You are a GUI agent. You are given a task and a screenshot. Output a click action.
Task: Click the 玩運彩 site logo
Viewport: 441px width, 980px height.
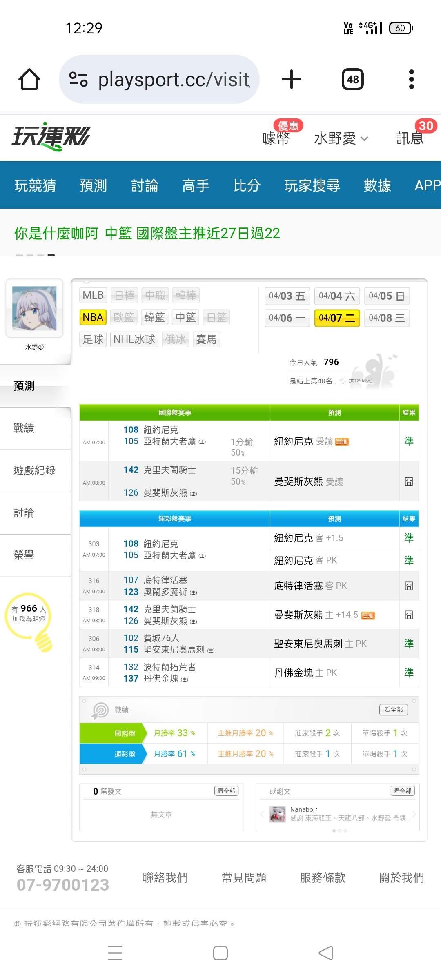click(51, 136)
